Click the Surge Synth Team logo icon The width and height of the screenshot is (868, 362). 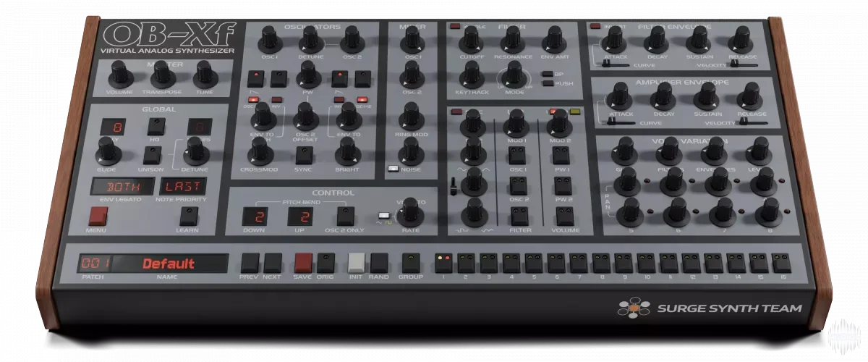633,308
